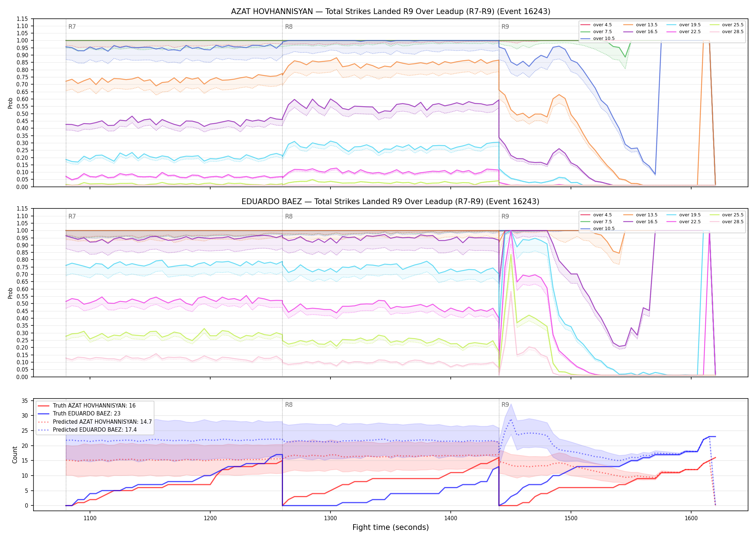Select 'over 16.5' in Hovhannisyan legend

(x=640, y=32)
